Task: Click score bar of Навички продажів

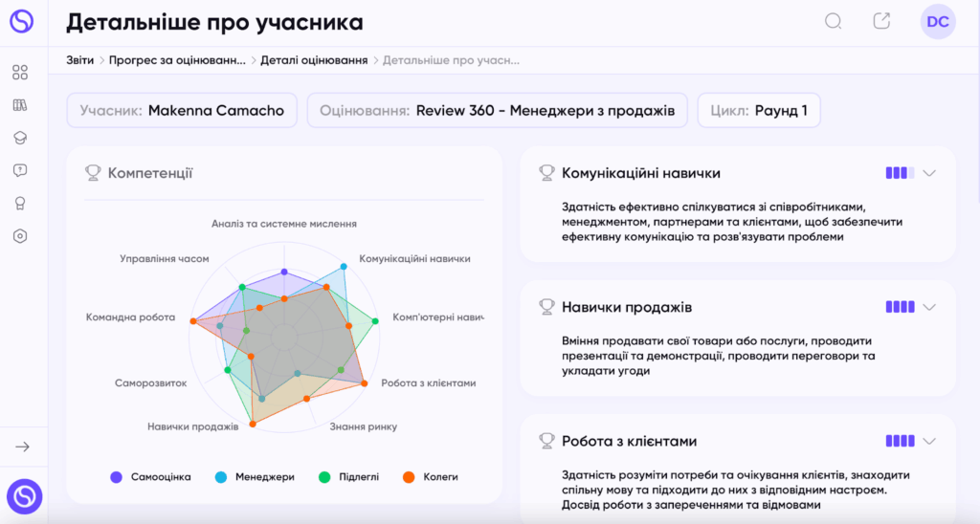Action: (x=900, y=307)
